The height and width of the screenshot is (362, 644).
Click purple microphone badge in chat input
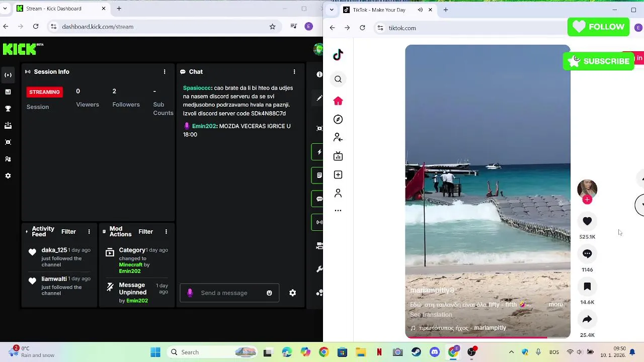[190, 293]
